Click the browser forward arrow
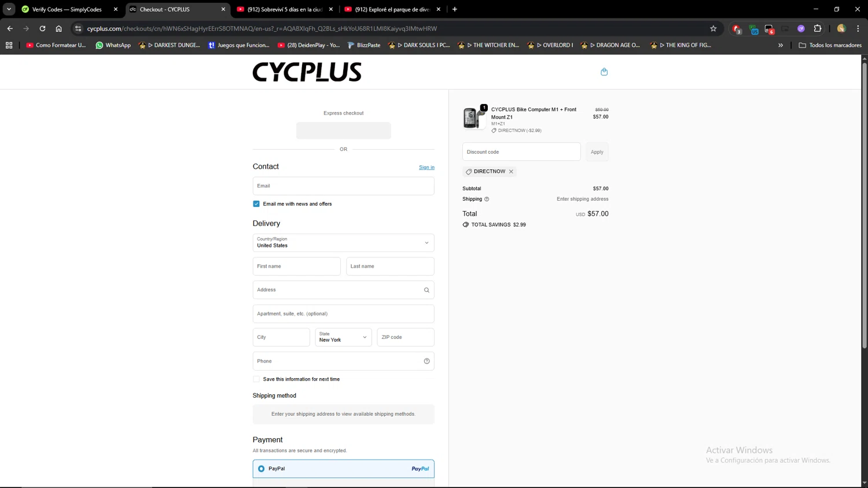Viewport: 868px width, 488px height. coord(26,28)
